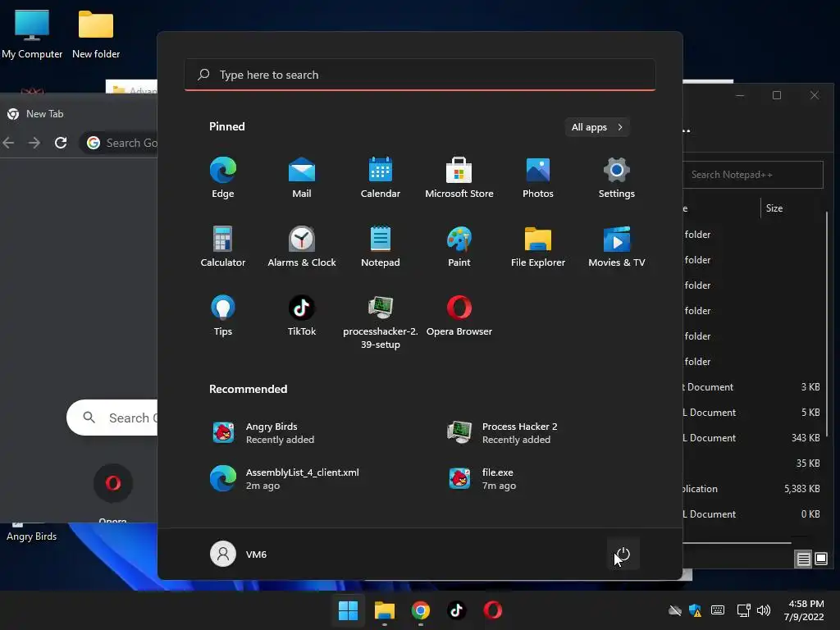
Task: Reload page in Chrome window
Action: tap(61, 143)
